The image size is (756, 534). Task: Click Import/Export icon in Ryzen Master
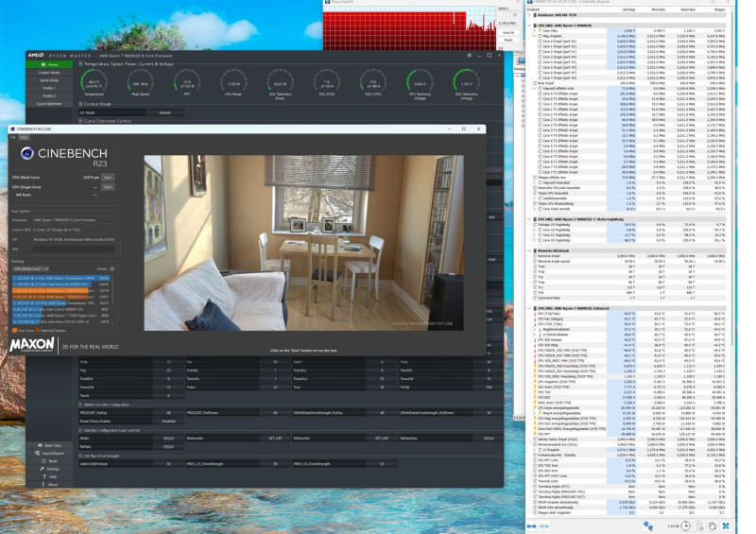tap(38, 453)
